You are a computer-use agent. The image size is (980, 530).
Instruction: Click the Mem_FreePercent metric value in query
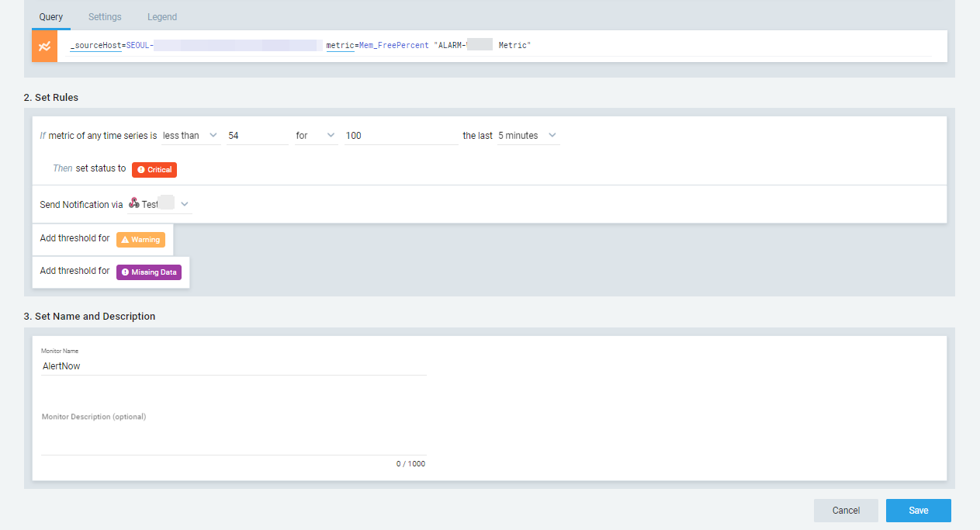pyautogui.click(x=393, y=46)
